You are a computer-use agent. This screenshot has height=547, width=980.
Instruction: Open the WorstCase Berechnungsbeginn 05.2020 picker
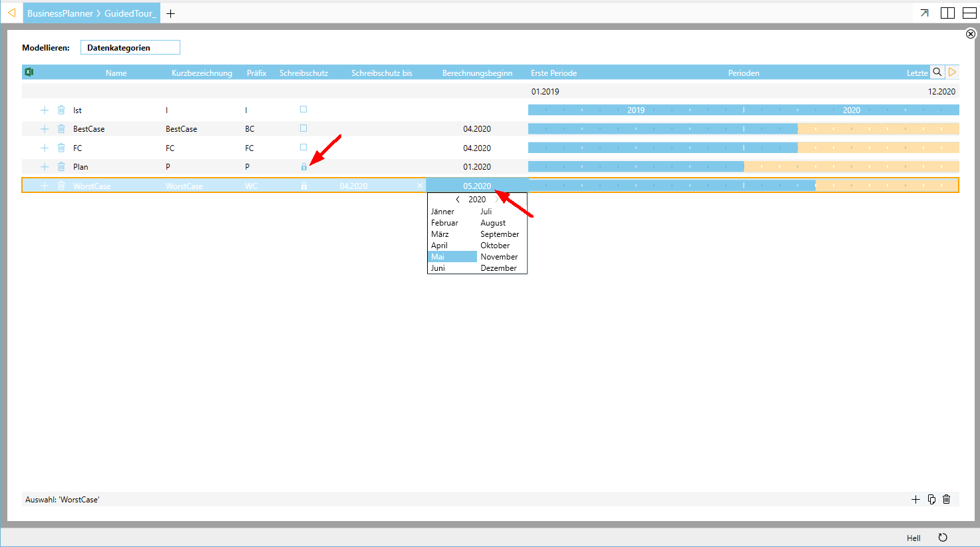[x=477, y=186]
